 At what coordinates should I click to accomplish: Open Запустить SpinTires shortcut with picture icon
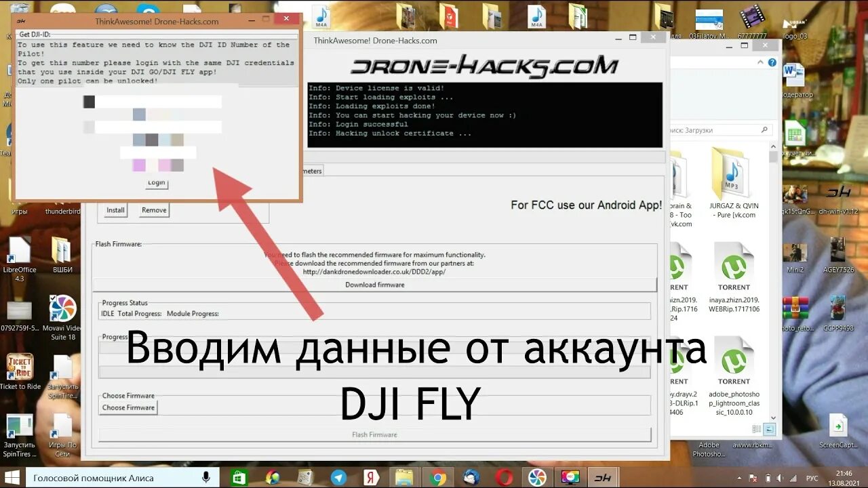(20, 435)
